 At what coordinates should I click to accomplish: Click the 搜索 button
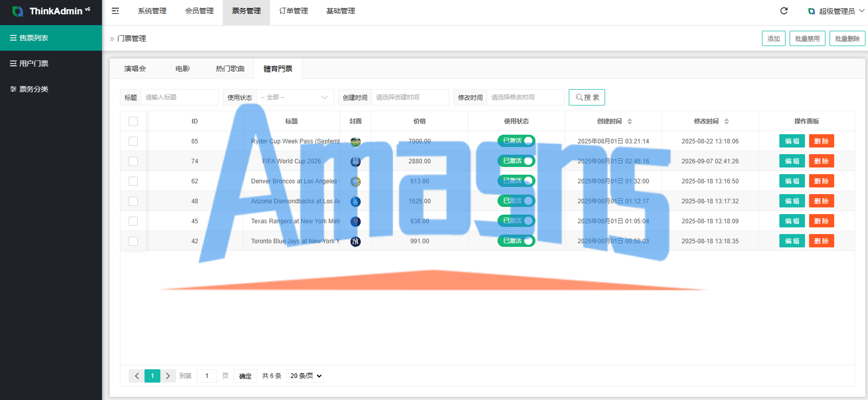coord(587,97)
